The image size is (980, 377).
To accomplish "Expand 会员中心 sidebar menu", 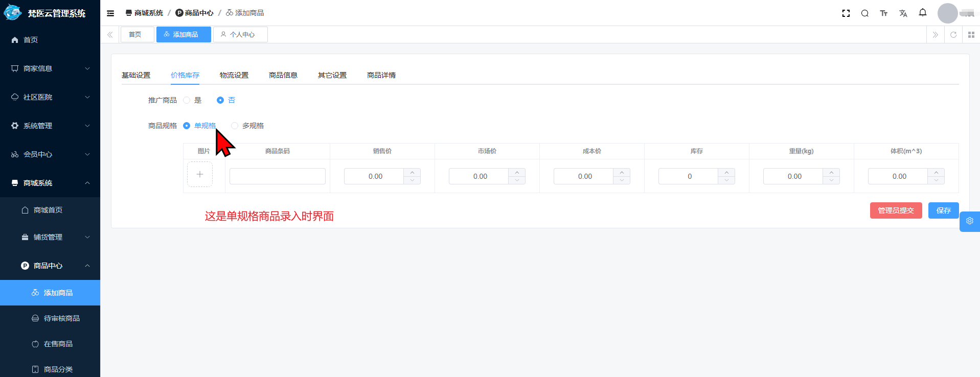I will (x=50, y=154).
